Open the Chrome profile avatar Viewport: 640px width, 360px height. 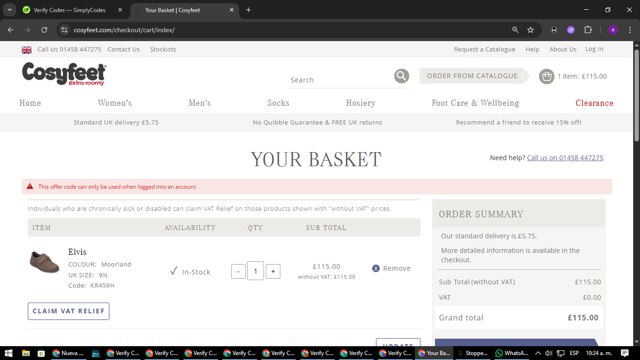[x=613, y=30]
